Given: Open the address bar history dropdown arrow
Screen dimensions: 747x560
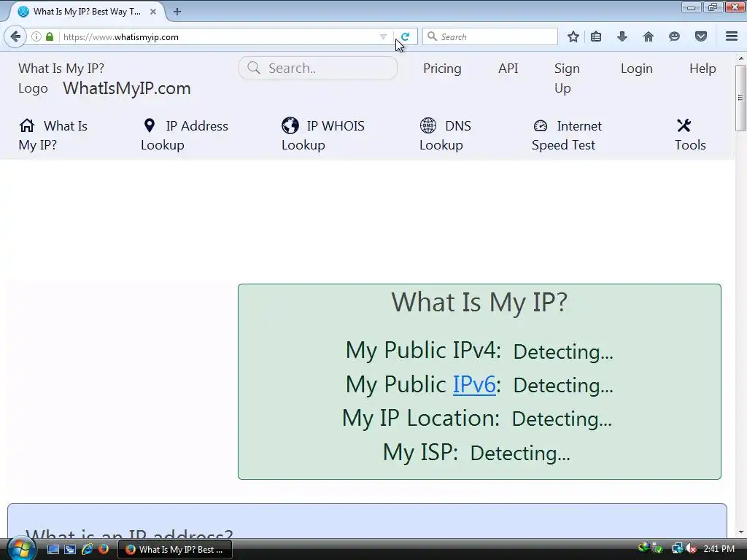Looking at the screenshot, I should (382, 36).
